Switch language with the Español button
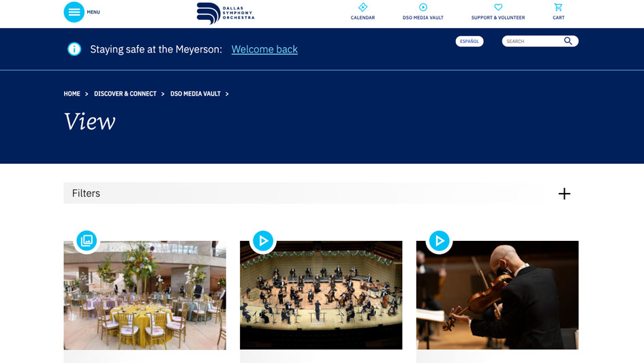The height and width of the screenshot is (363, 644). pyautogui.click(x=470, y=41)
